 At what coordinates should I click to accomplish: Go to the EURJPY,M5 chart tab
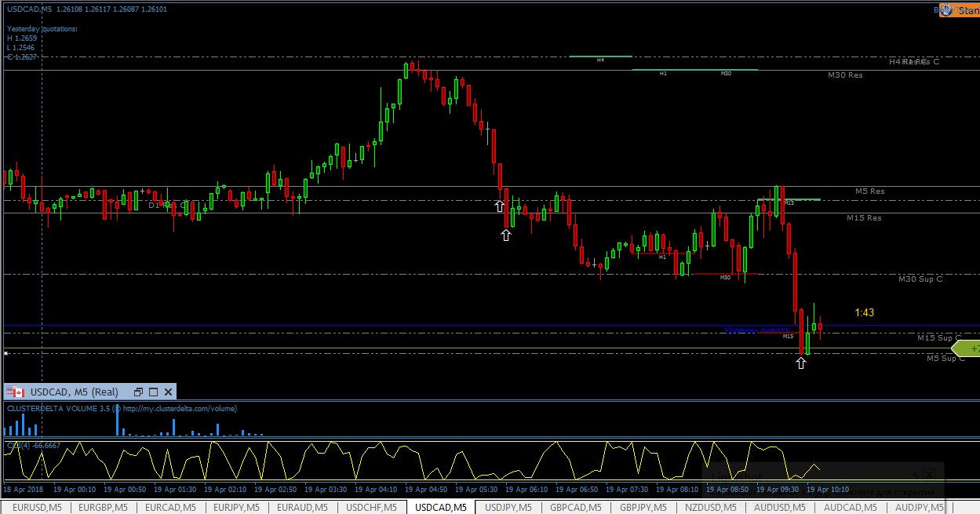coord(237,508)
